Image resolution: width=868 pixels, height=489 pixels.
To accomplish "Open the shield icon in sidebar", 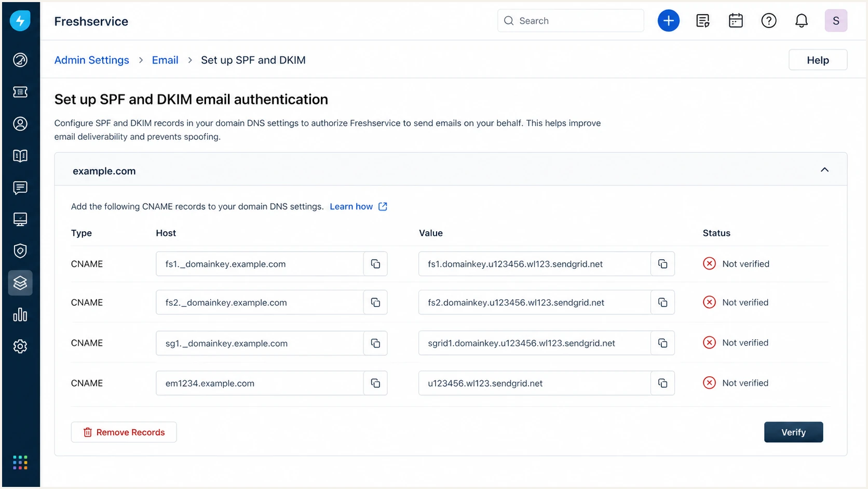I will [x=20, y=251].
